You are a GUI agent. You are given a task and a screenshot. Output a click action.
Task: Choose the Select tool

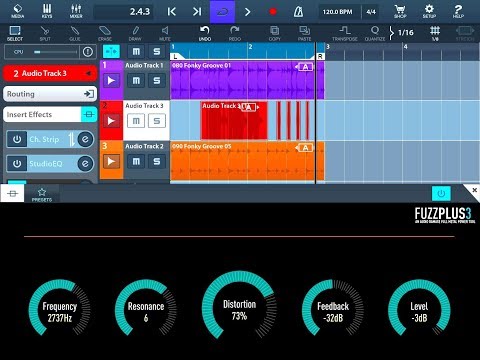15,33
